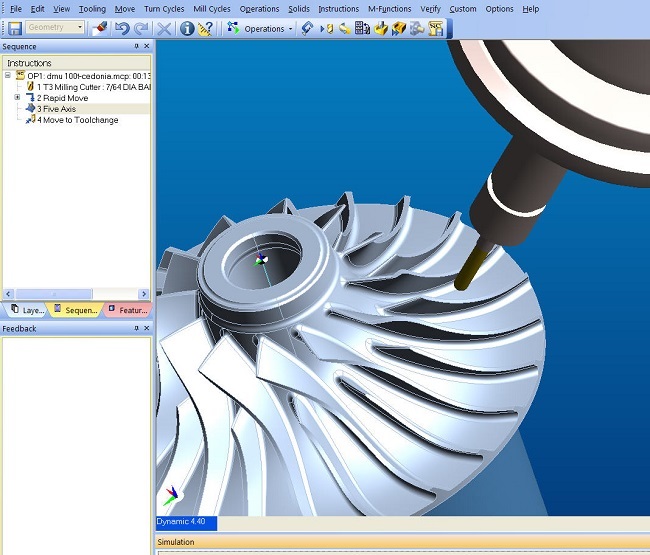Click the NC icon in the toolbar
This screenshot has height=555, width=650.
tap(436, 28)
